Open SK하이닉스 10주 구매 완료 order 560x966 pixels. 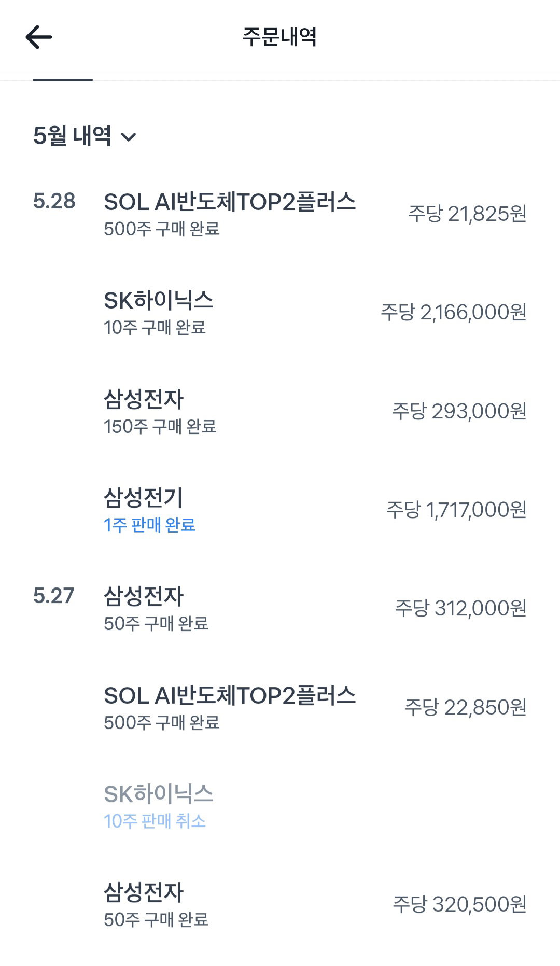click(x=280, y=312)
